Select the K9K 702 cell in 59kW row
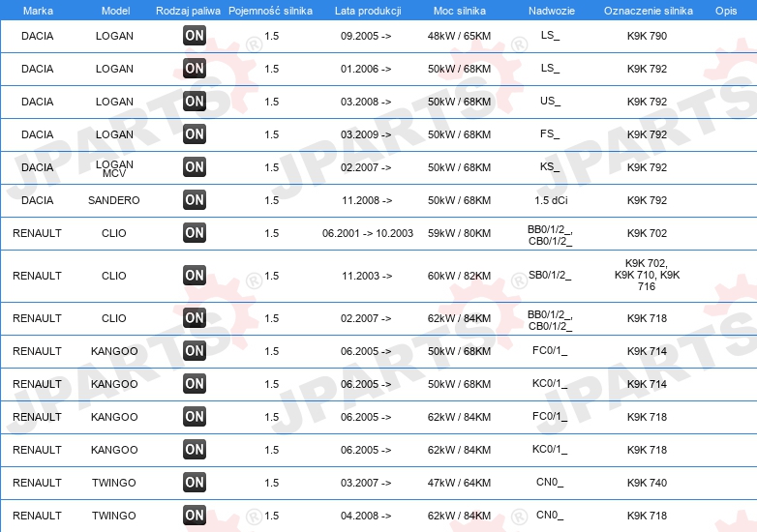Viewport: 757px width, 532px height. coord(647,233)
